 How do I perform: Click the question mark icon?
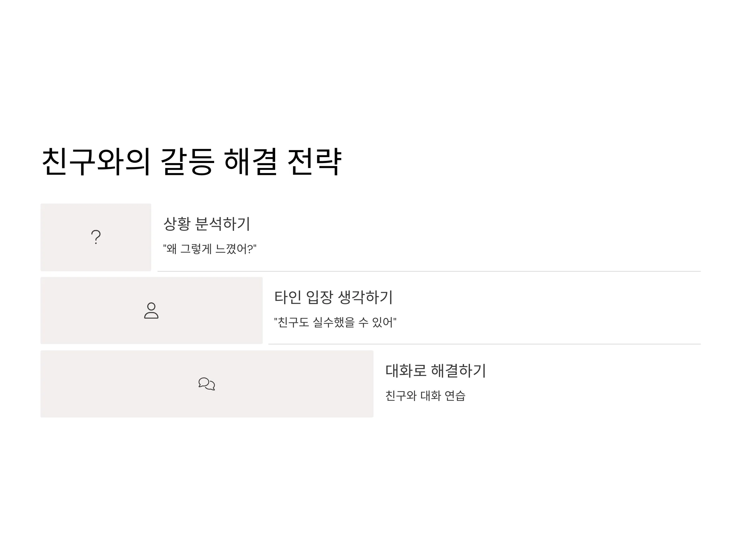point(96,237)
